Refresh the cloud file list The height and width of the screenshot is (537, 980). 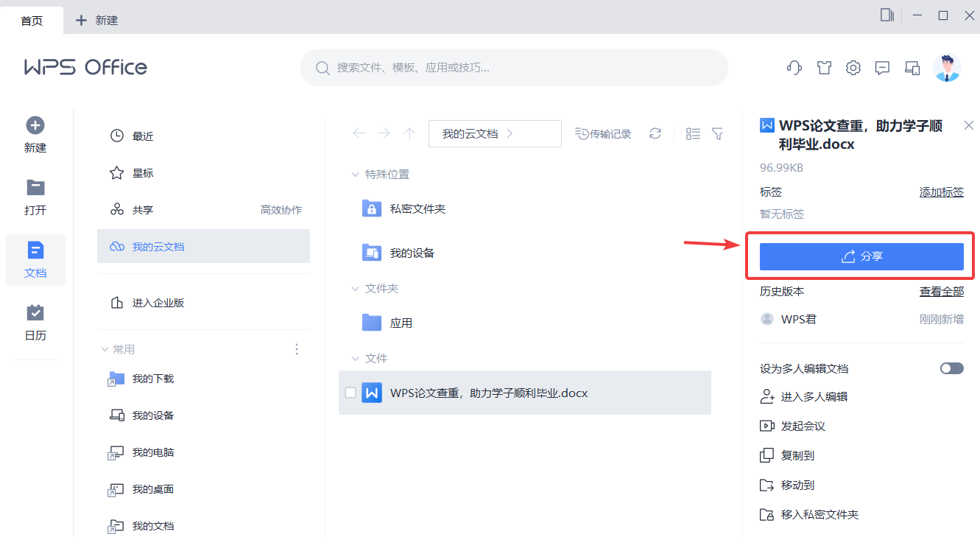pos(655,133)
